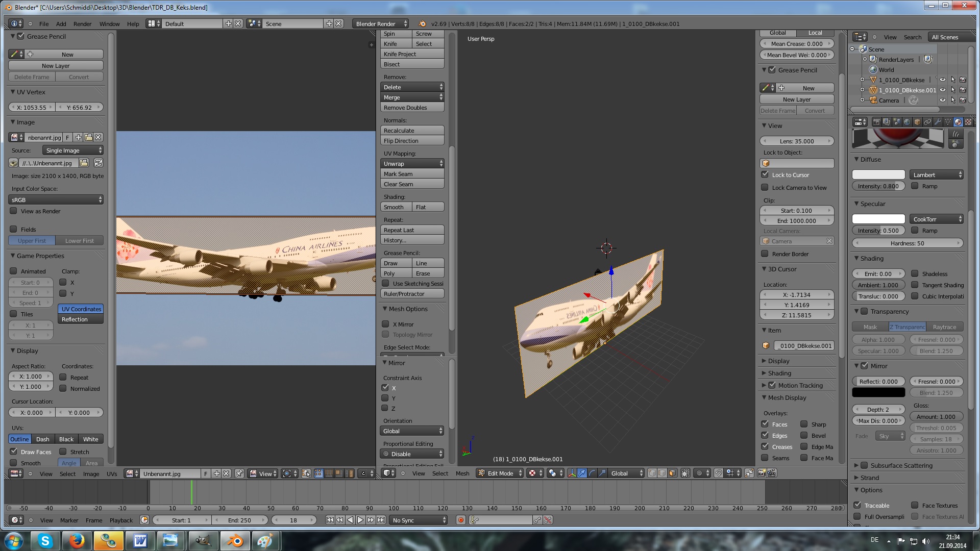Screen dimensions: 980x551
Task: Click the red record keyframe button
Action: (x=461, y=520)
